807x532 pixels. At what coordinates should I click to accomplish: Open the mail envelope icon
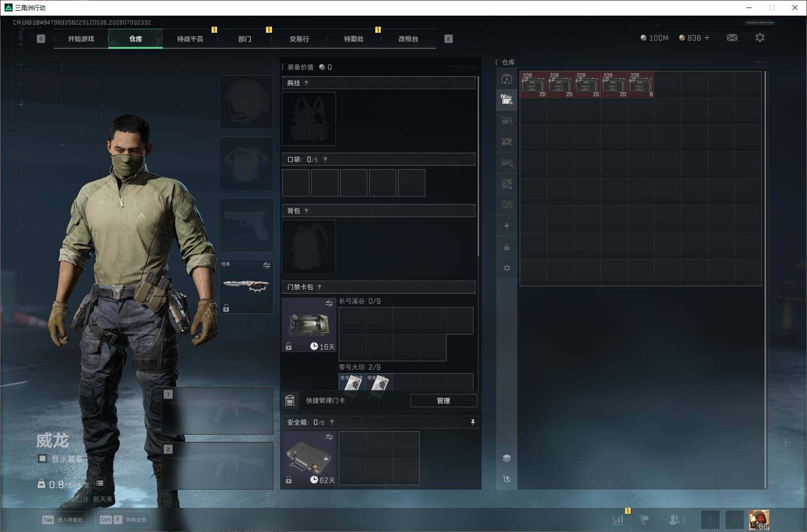click(732, 38)
